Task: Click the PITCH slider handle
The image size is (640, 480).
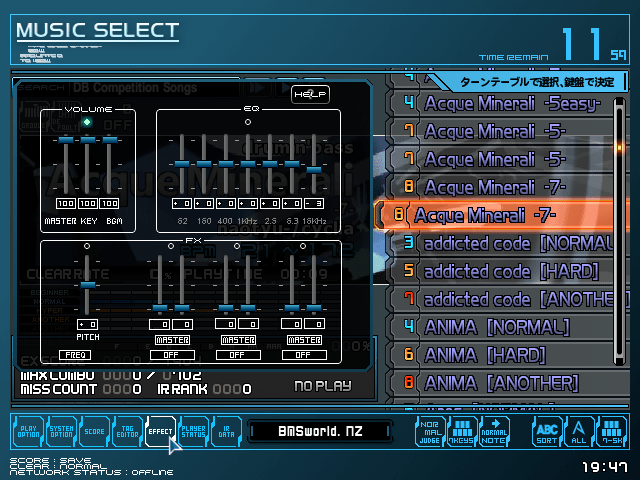Action: pos(88,285)
